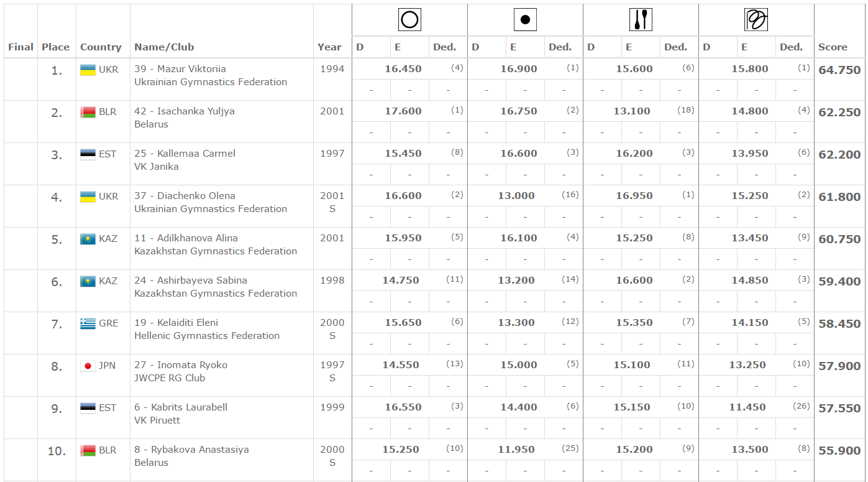Click the Japan flag beside Inomata Ryoko
Viewport: 868px width, 482px height.
tap(88, 366)
